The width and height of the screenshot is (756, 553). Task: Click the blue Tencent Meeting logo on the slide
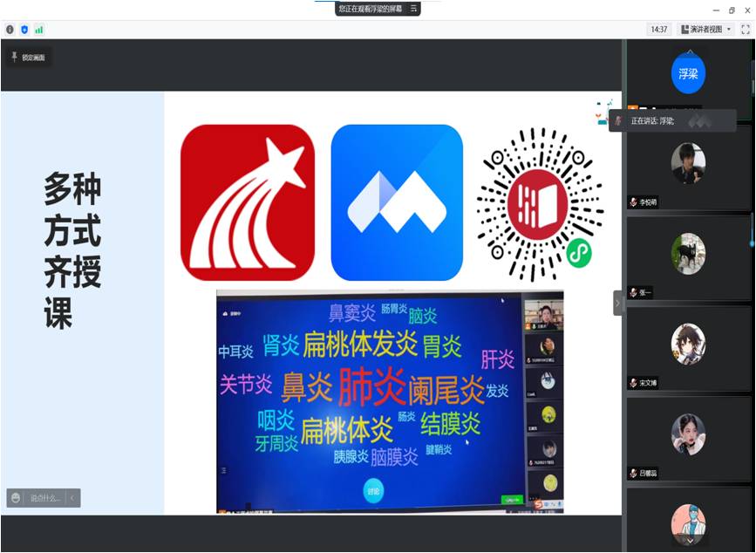click(x=397, y=202)
